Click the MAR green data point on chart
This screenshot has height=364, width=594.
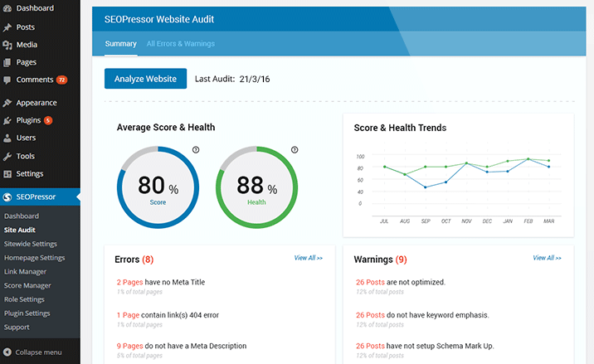coord(548,161)
